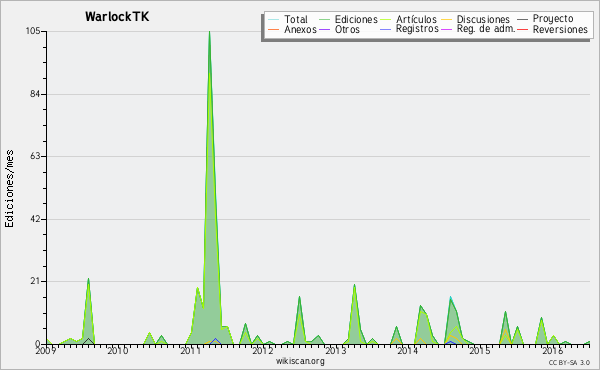Click the Ediciones/mes axis label

click(x=9, y=189)
